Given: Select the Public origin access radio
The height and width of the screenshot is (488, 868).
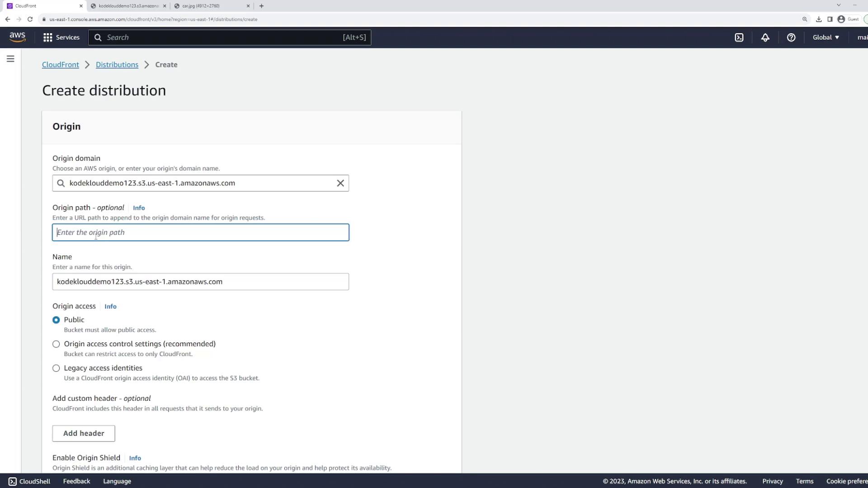Looking at the screenshot, I should (x=56, y=320).
